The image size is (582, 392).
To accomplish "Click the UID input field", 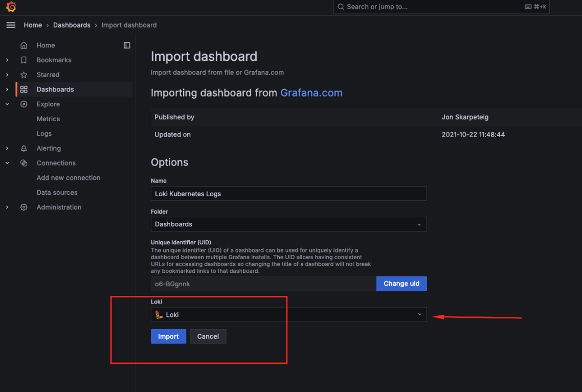I will tap(263, 284).
